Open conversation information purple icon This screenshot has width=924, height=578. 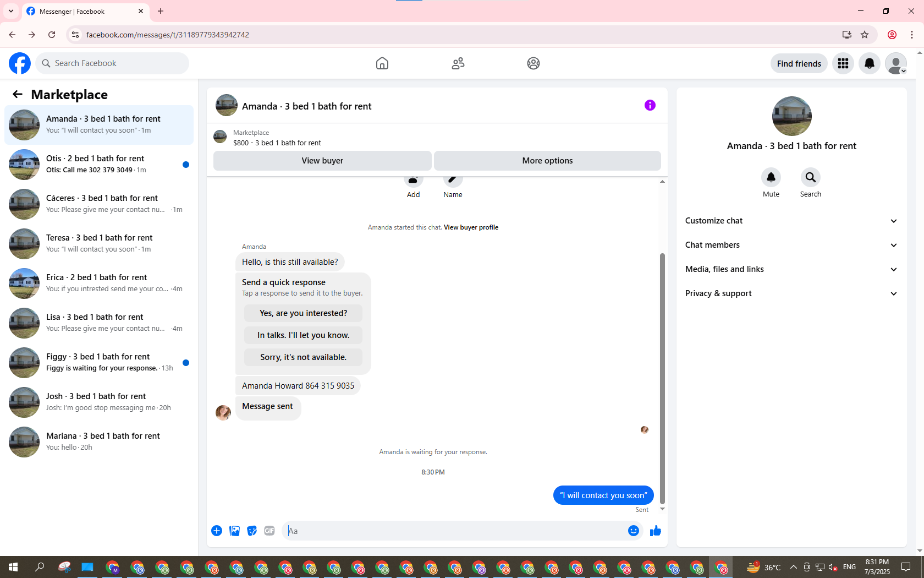click(650, 105)
